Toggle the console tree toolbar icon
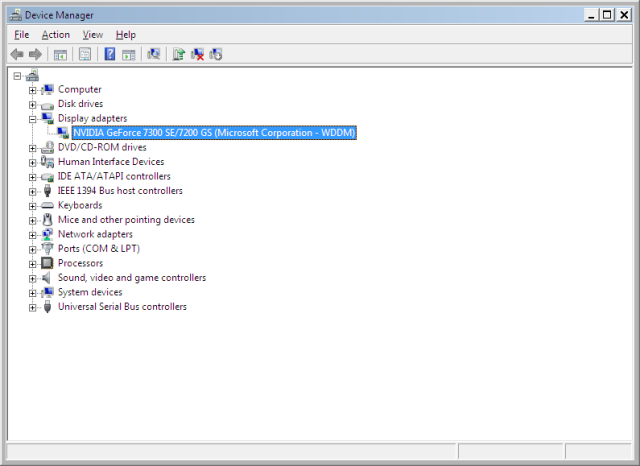640x466 pixels. pos(60,54)
